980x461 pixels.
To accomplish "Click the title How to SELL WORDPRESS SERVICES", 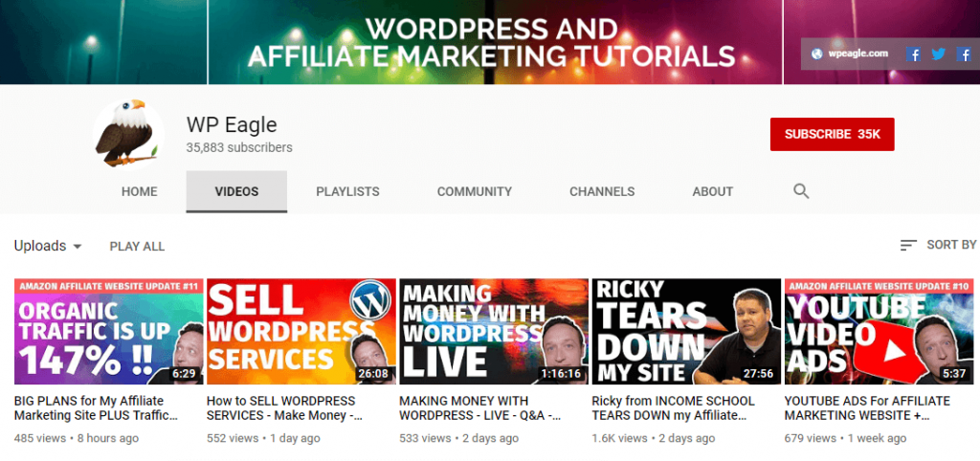I will pyautogui.click(x=284, y=407).
